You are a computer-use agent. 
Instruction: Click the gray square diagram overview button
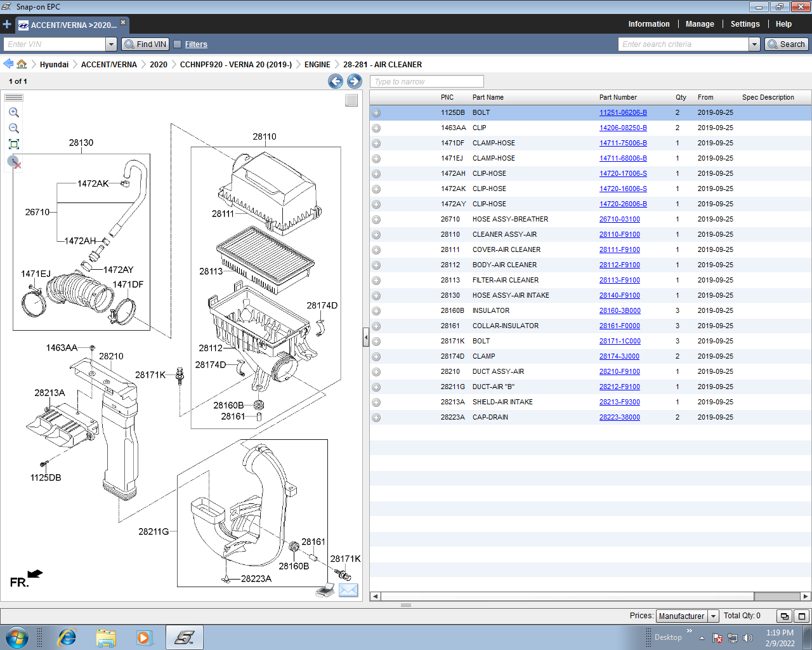tap(351, 100)
